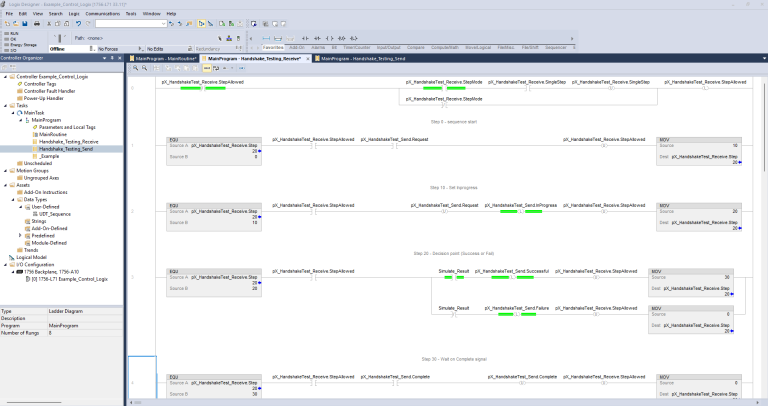Open Handshake_Testing_Receive routine in the tree
This screenshot has width=768, height=406.
click(67, 140)
